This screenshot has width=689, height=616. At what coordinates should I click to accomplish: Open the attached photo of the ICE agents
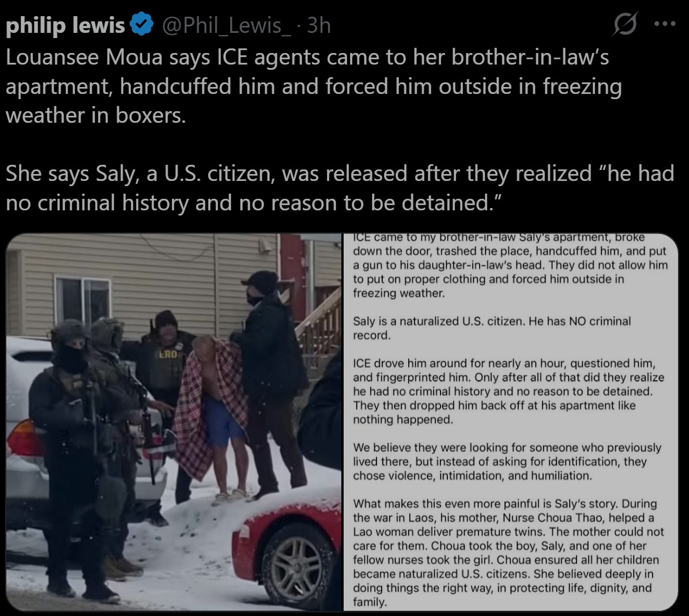point(174,422)
